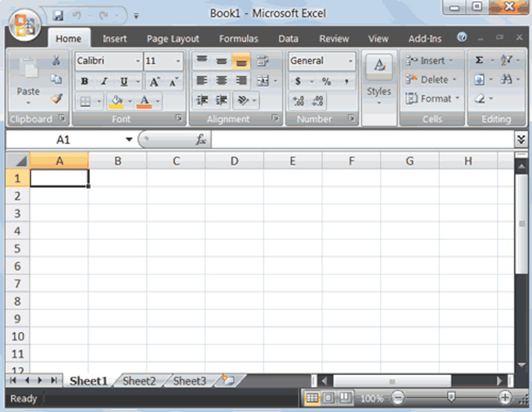This screenshot has width=532, height=412.
Task: Click the AutoSum sigma icon
Action: tap(479, 61)
